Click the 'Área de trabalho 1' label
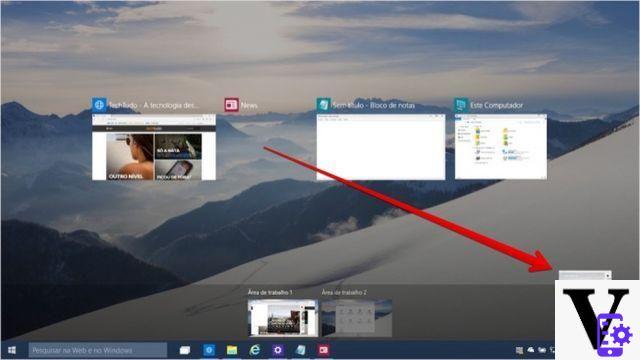Image resolution: width=640 pixels, height=360 pixels. click(x=270, y=292)
